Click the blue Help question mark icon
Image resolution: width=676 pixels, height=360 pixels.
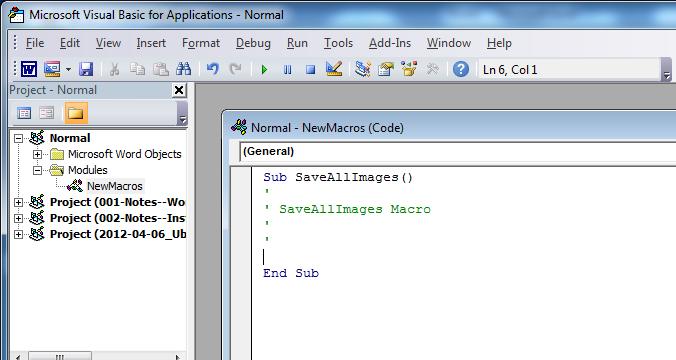coord(461,69)
